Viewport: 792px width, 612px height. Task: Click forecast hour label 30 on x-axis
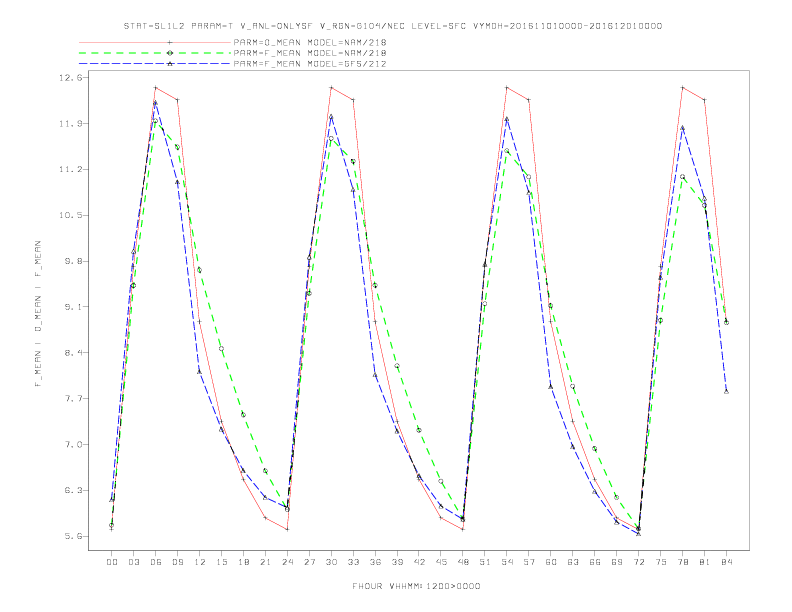[331, 562]
